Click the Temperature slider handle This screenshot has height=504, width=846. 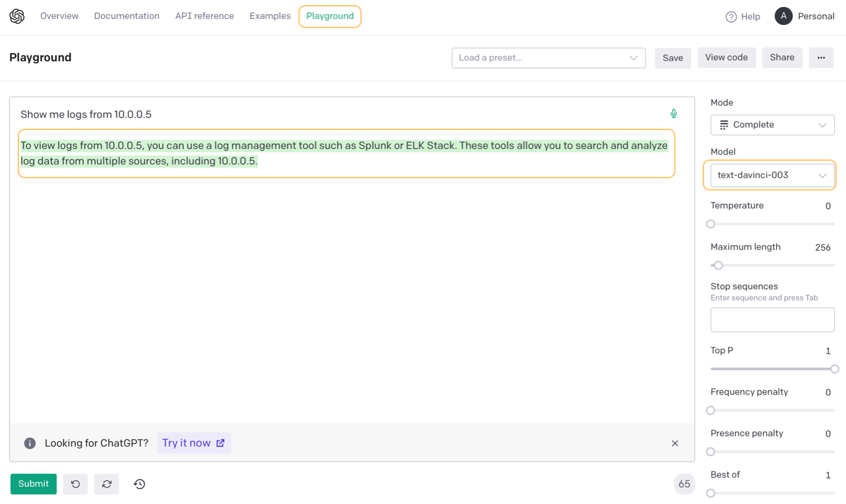click(711, 224)
